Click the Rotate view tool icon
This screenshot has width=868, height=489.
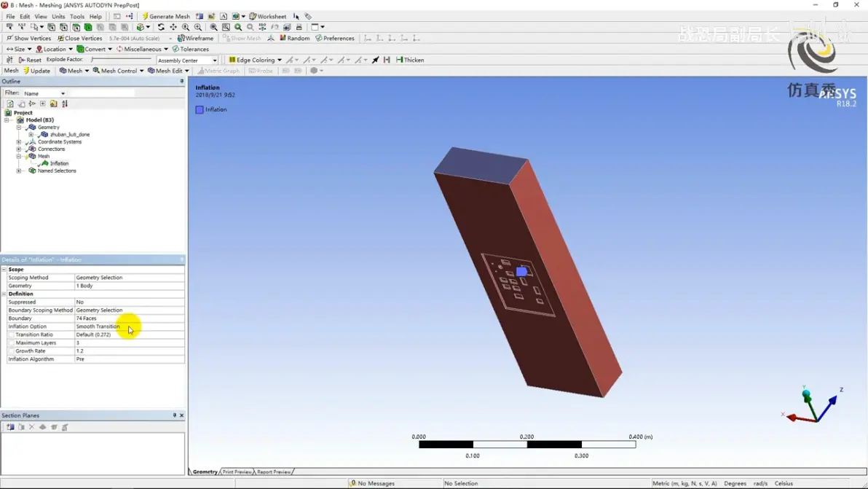click(x=161, y=26)
